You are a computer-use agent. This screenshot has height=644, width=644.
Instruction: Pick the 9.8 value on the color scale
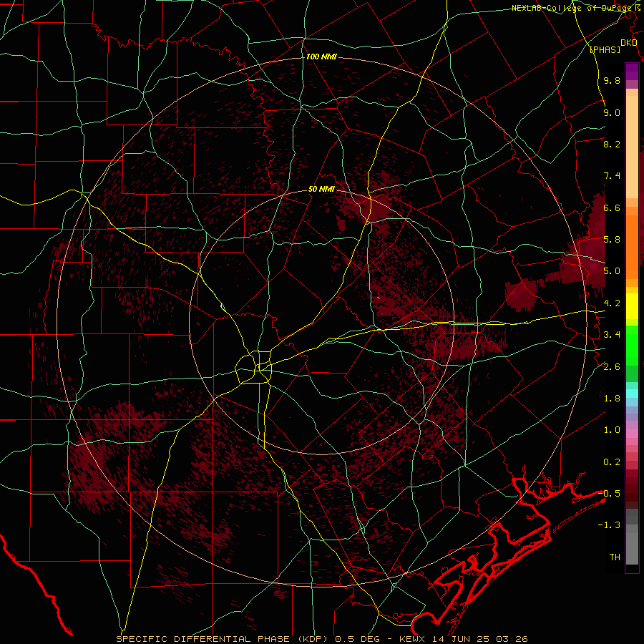point(612,80)
